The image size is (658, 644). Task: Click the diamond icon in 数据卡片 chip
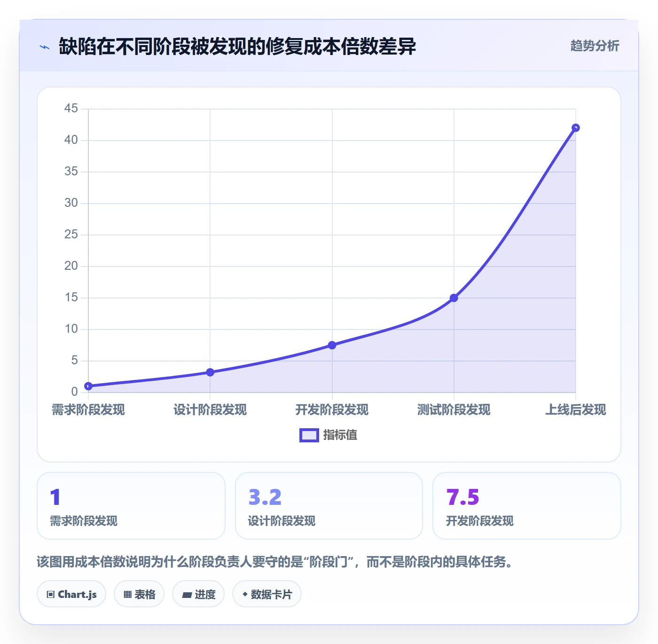coord(245,594)
